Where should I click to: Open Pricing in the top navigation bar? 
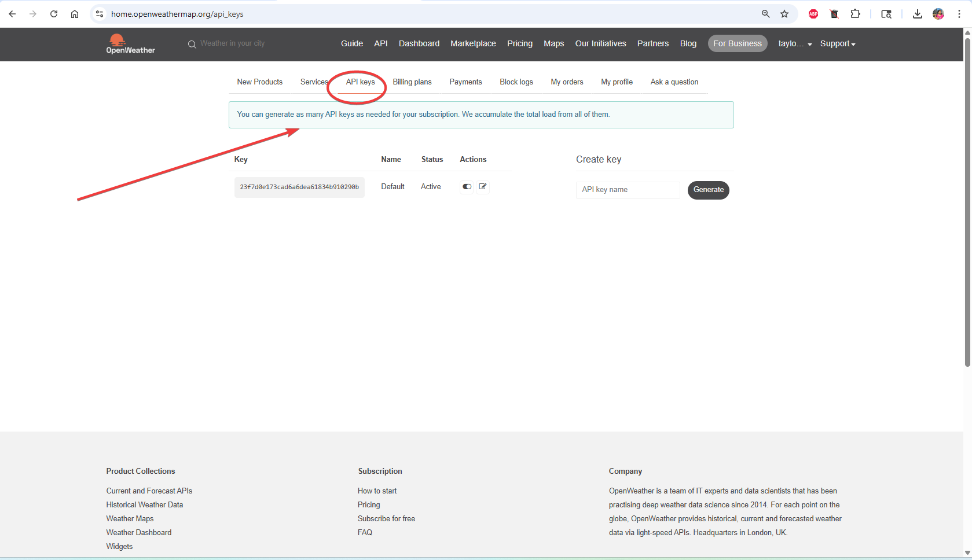click(520, 43)
